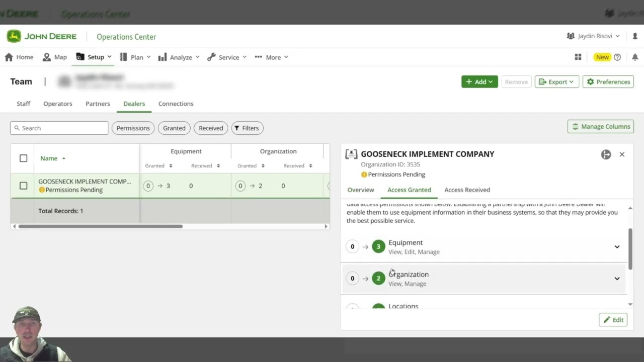Open the help question mark icon

tap(617, 57)
